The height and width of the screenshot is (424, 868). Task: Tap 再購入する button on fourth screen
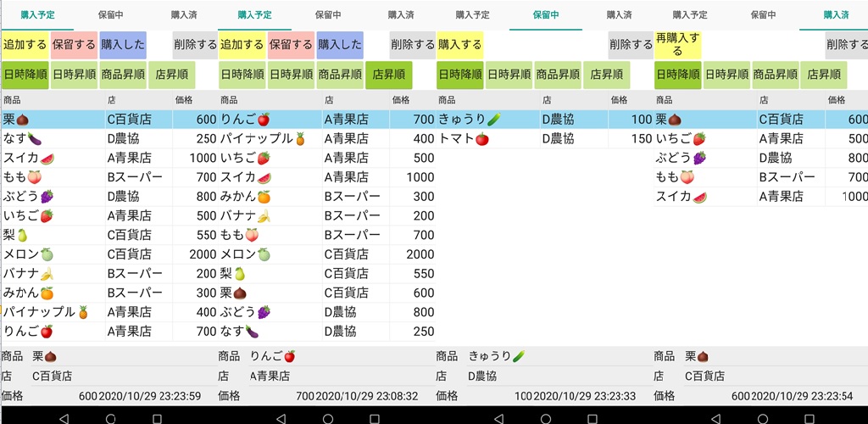point(677,45)
